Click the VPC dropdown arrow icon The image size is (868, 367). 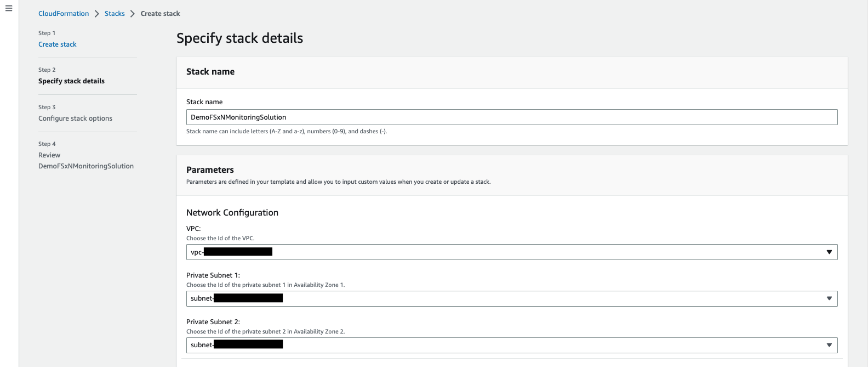coord(829,252)
